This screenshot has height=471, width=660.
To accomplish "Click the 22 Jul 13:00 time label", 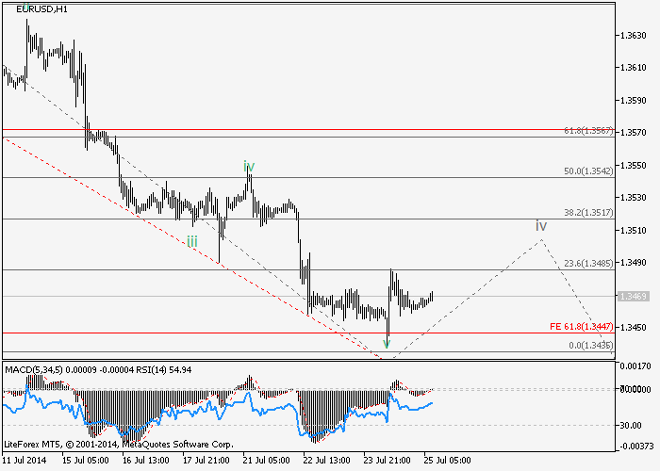I will click(327, 460).
